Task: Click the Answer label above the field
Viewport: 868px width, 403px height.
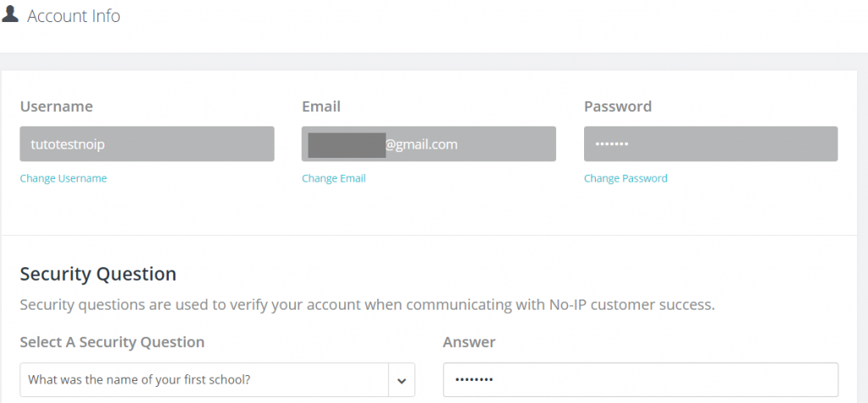Action: click(x=470, y=342)
